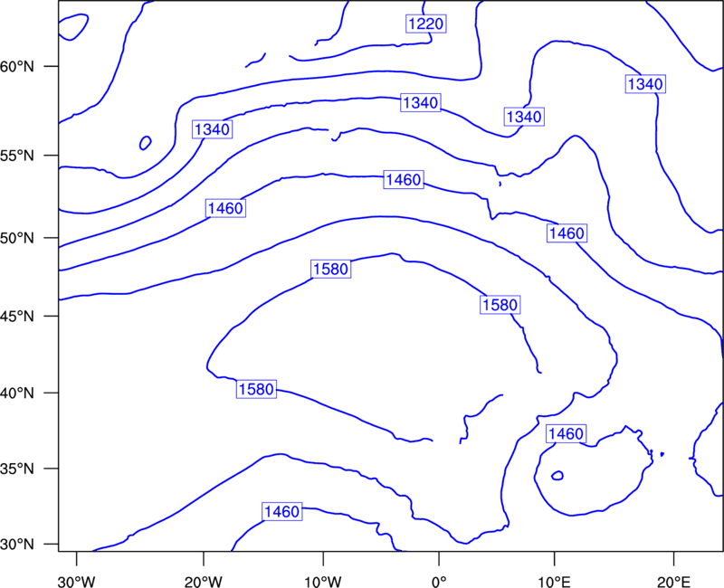Image resolution: width=724 pixels, height=588 pixels.
Task: Click the easternmost 1580 contour label
Action: point(500,305)
